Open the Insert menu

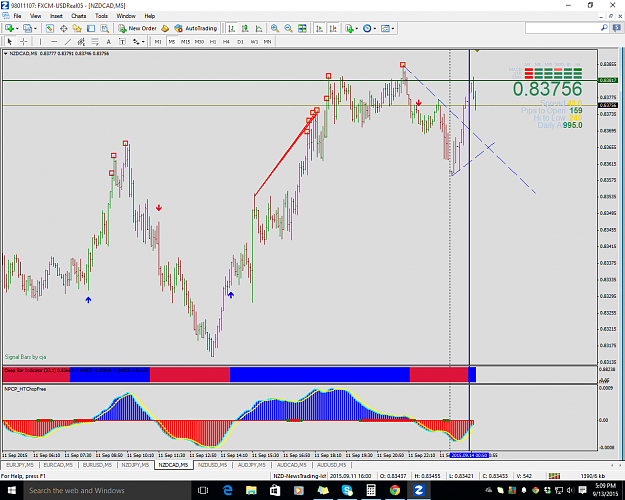click(56, 16)
